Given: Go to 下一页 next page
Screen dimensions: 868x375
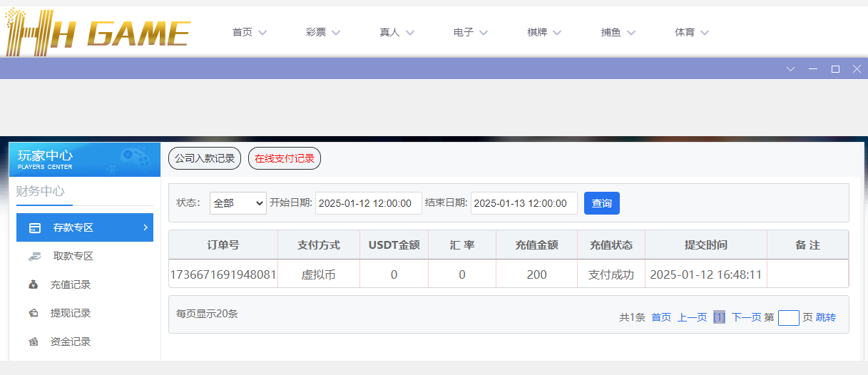Looking at the screenshot, I should click(746, 318).
